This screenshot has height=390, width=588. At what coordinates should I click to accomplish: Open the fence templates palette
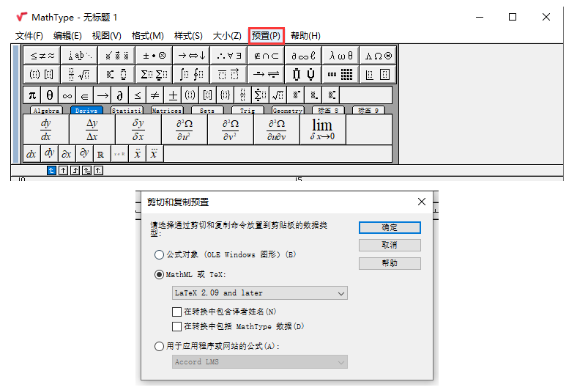pos(42,74)
